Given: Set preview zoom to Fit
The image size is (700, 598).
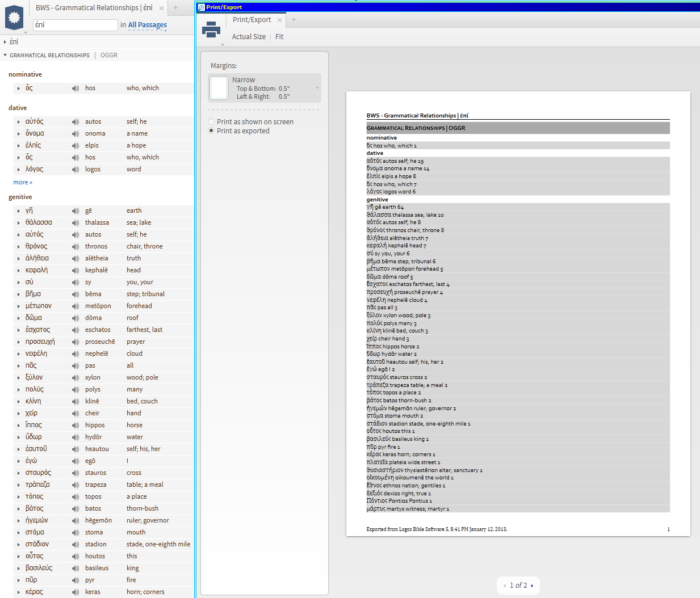Looking at the screenshot, I should pyautogui.click(x=279, y=37).
